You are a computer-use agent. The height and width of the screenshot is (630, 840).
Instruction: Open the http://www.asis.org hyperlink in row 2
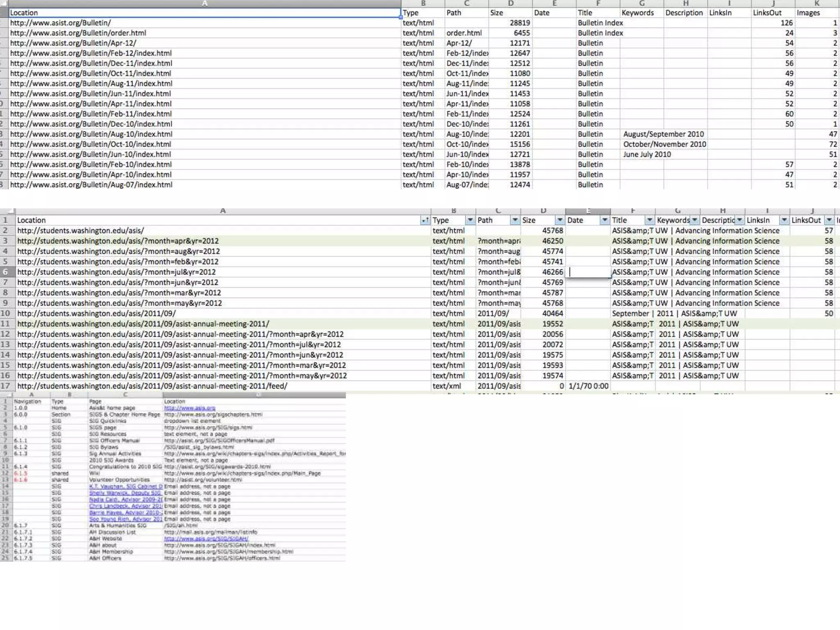click(x=189, y=408)
